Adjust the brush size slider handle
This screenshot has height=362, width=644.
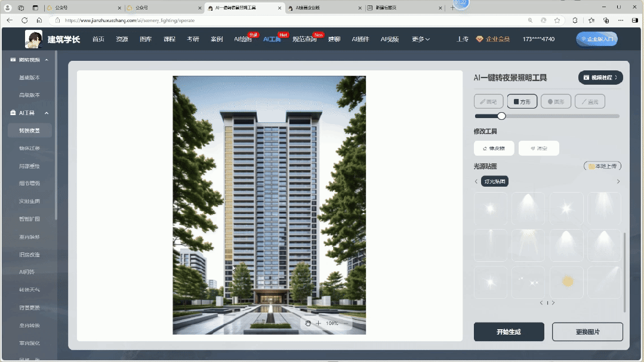[501, 116]
